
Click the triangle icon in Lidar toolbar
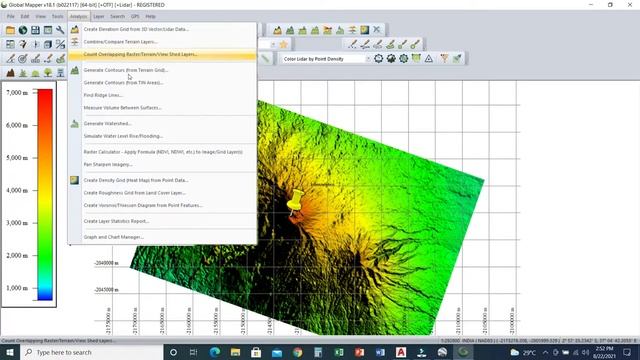429,59
